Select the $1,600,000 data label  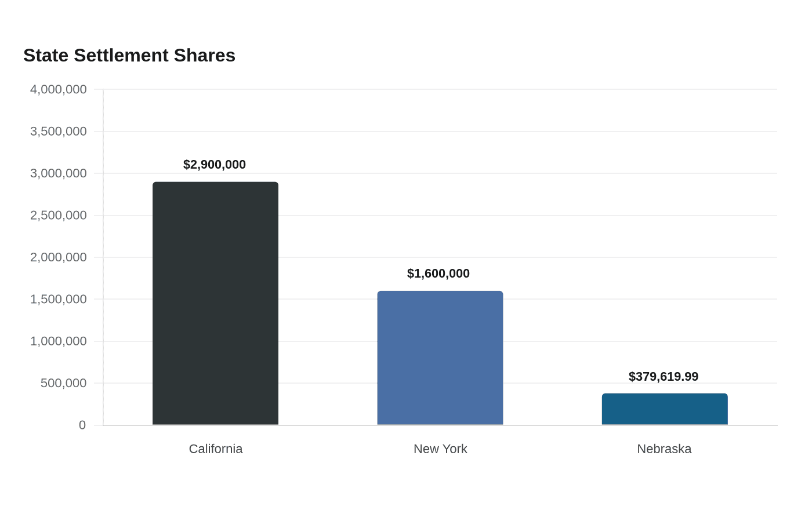click(438, 274)
